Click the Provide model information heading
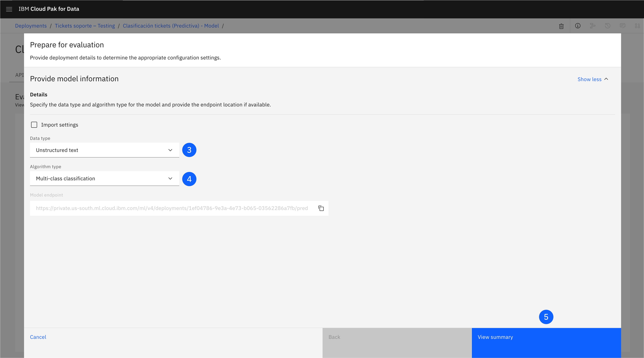This screenshot has width=644, height=358. pos(74,79)
